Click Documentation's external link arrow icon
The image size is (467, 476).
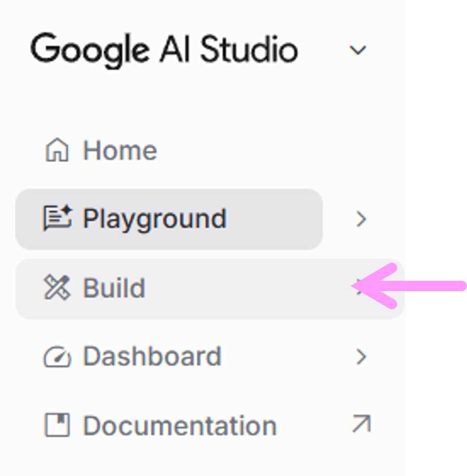click(361, 425)
